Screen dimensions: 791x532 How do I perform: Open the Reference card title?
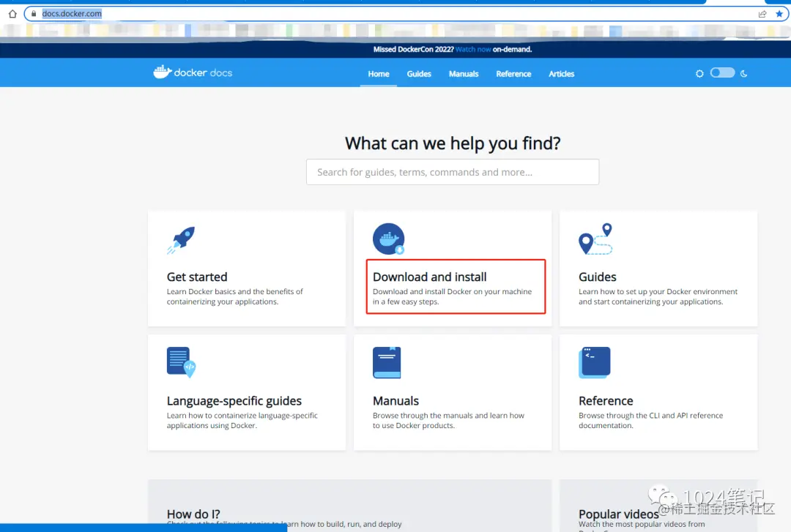coord(606,401)
